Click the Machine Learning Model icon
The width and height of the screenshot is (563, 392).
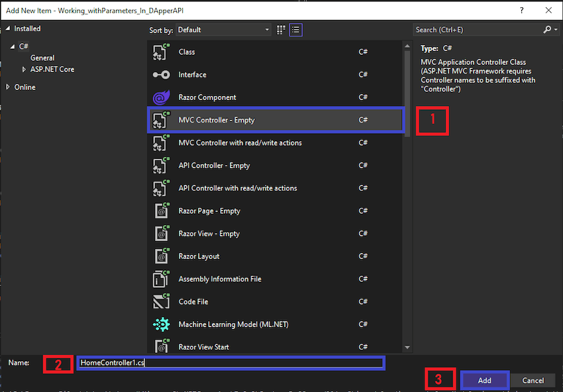tap(161, 324)
